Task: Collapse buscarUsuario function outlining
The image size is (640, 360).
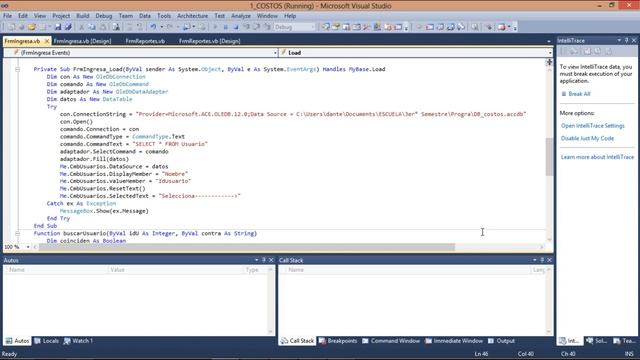Action: tap(17, 233)
